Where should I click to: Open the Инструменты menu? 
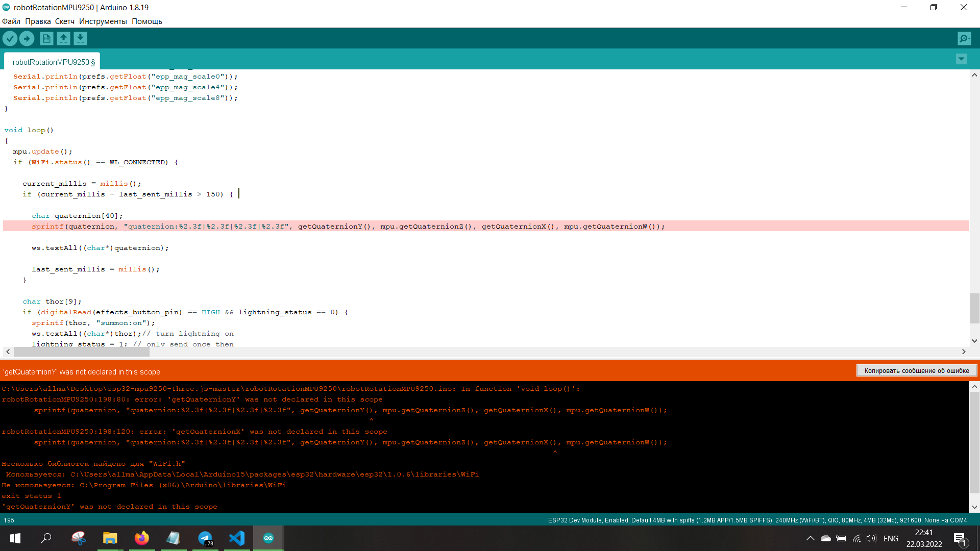click(x=103, y=21)
